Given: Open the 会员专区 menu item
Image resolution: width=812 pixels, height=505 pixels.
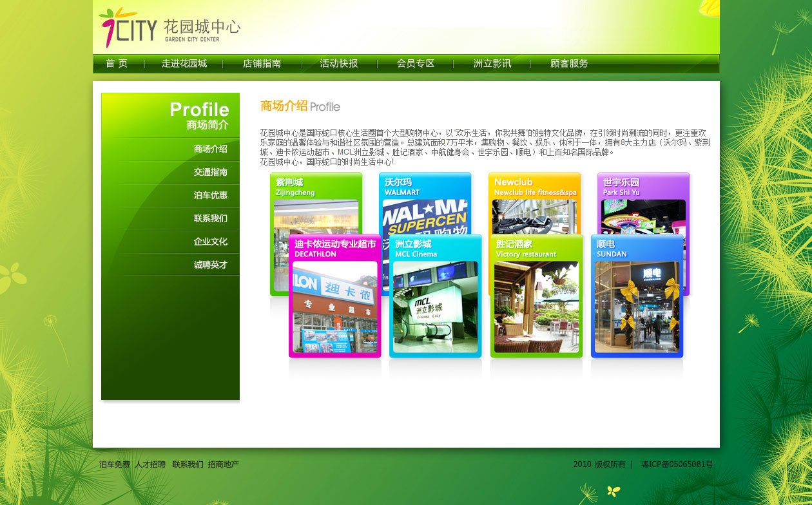Looking at the screenshot, I should coord(416,63).
